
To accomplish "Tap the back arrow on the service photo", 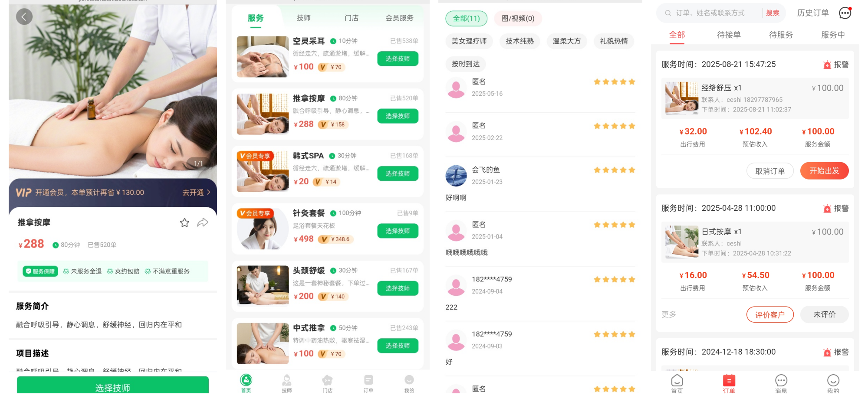I will point(24,17).
